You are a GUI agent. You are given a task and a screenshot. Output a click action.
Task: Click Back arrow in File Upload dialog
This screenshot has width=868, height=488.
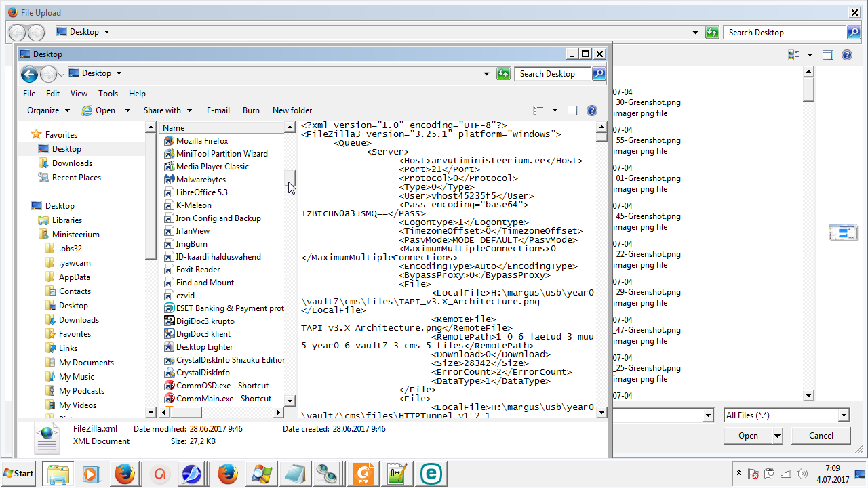pyautogui.click(x=17, y=33)
